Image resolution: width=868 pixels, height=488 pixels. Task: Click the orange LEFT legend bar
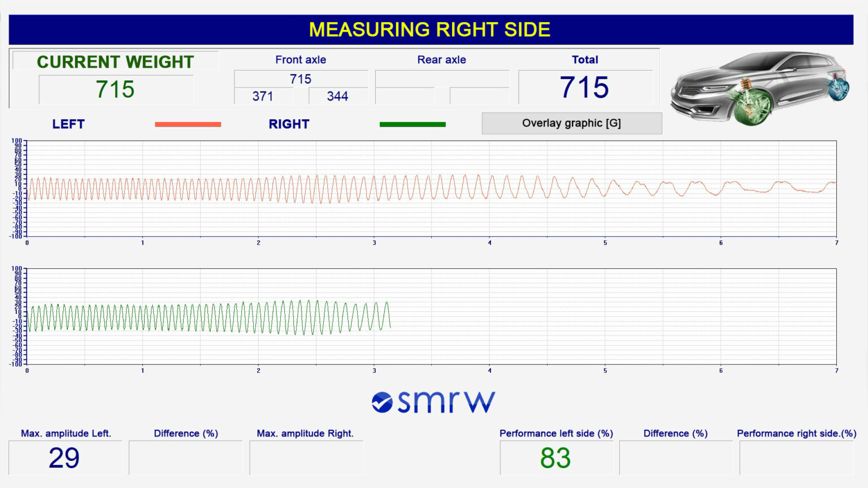click(x=188, y=123)
